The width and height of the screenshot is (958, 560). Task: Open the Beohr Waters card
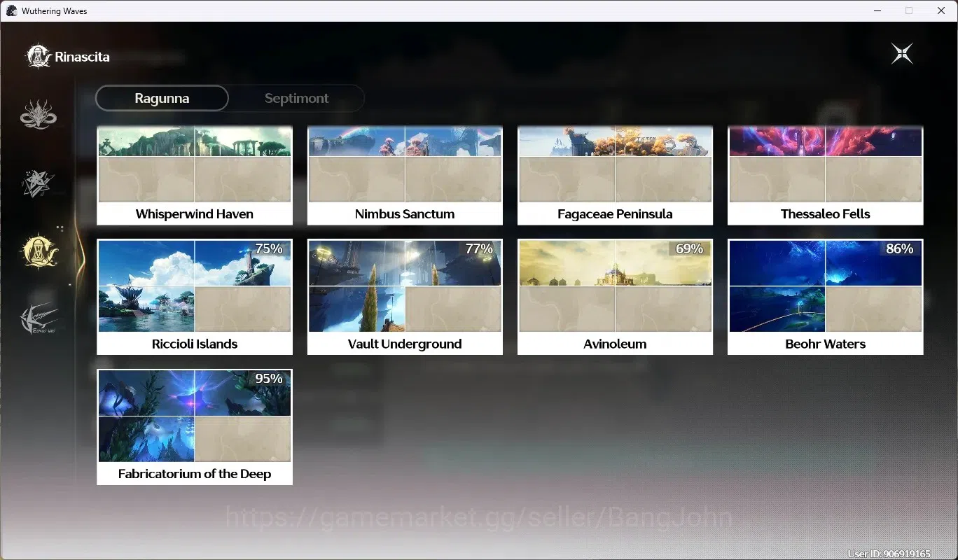826,297
